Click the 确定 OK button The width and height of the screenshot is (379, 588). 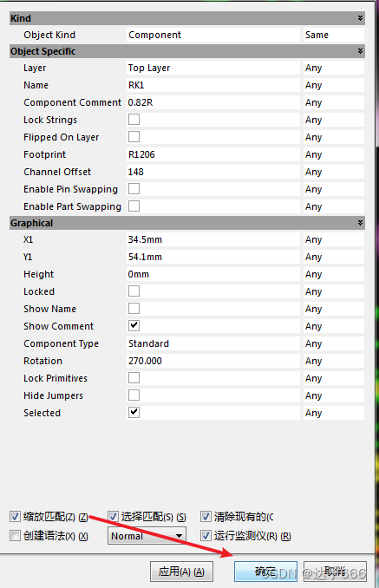(265, 572)
